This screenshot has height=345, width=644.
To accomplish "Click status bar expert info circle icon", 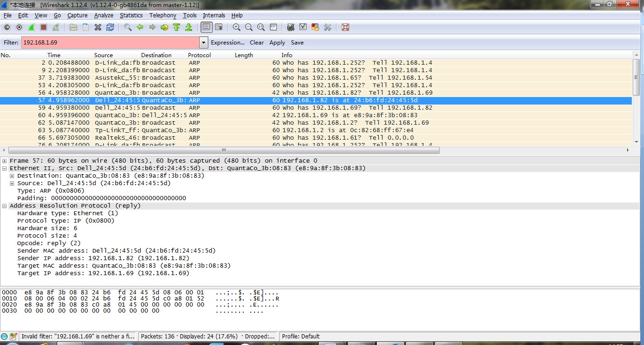I will (5, 336).
